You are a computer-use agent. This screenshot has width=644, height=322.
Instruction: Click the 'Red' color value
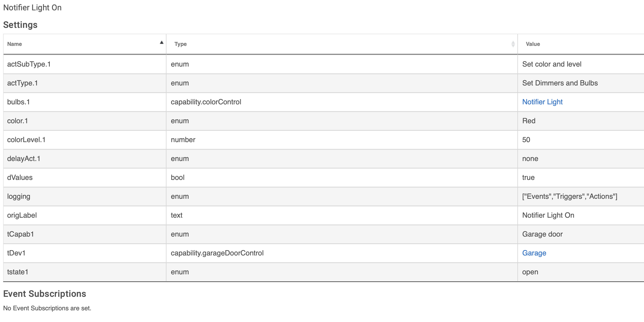(x=529, y=121)
